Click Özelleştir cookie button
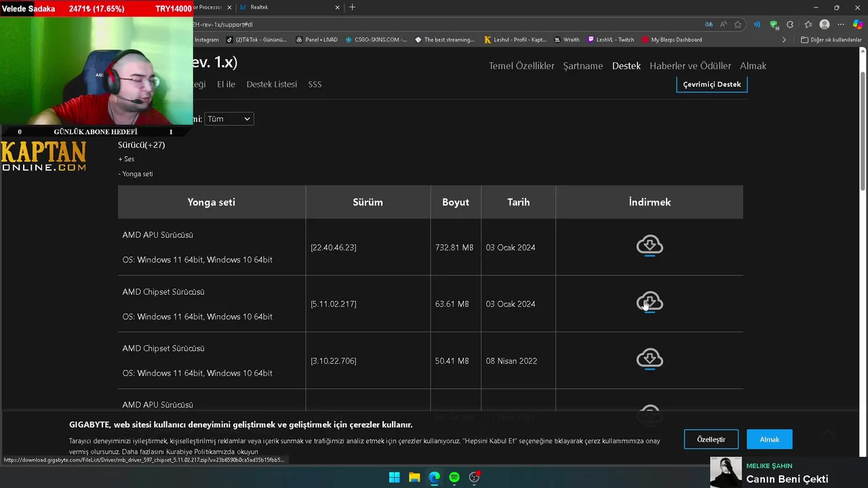The width and height of the screenshot is (868, 488). pos(711,439)
